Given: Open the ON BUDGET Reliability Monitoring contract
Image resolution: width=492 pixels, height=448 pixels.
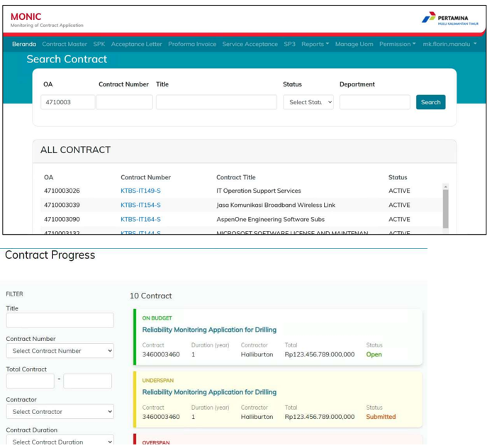Looking at the screenshot, I should click(209, 330).
